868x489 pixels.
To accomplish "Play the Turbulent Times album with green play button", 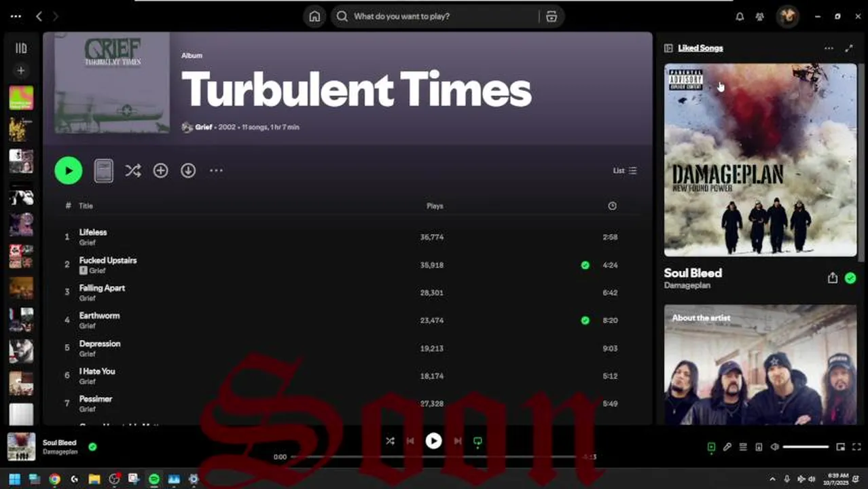I will click(x=69, y=170).
